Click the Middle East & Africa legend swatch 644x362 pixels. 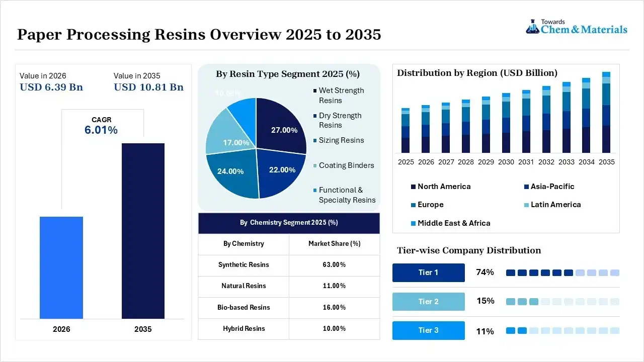(x=413, y=223)
